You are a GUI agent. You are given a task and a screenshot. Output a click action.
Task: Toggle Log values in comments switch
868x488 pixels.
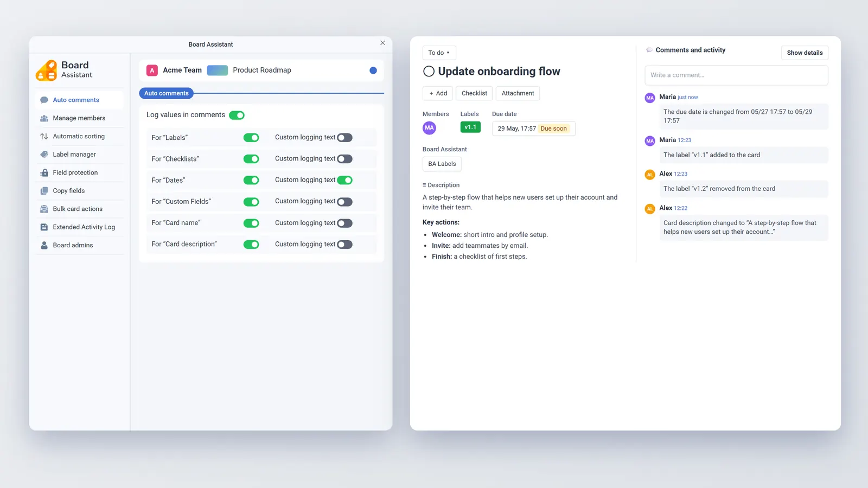click(x=237, y=115)
